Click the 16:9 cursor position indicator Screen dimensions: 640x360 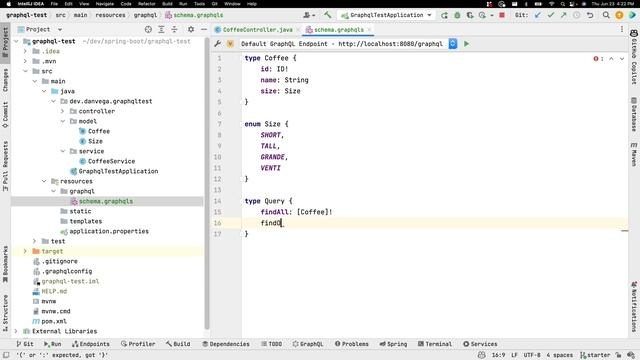pos(498,355)
